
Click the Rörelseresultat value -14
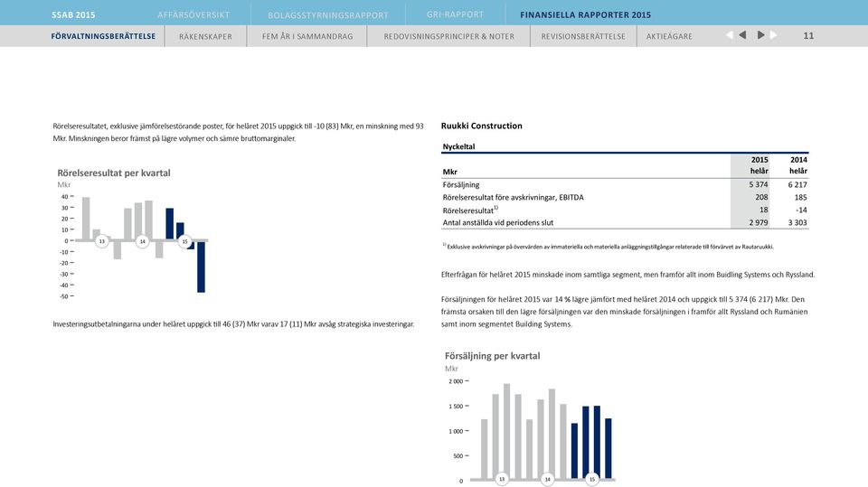tap(801, 210)
